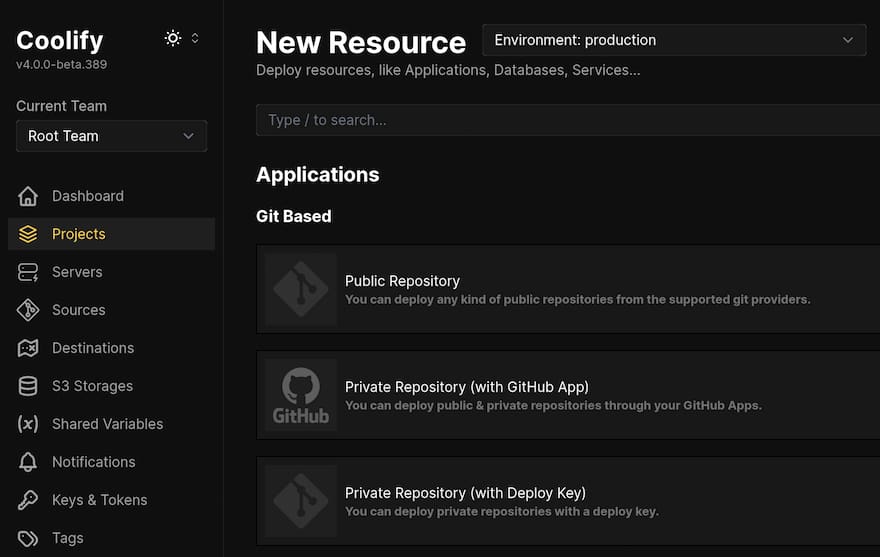The image size is (880, 557).
Task: Click the 'Applications' section heading
Action: tap(318, 175)
